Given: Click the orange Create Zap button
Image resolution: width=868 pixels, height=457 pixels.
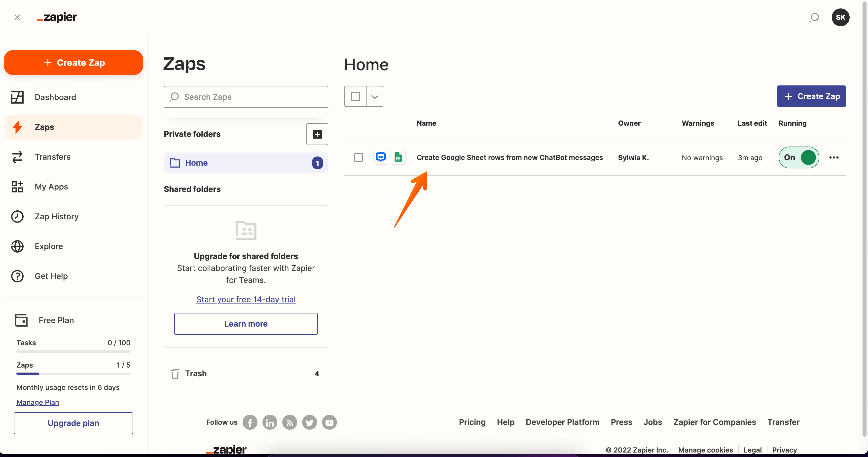Looking at the screenshot, I should coord(73,63).
